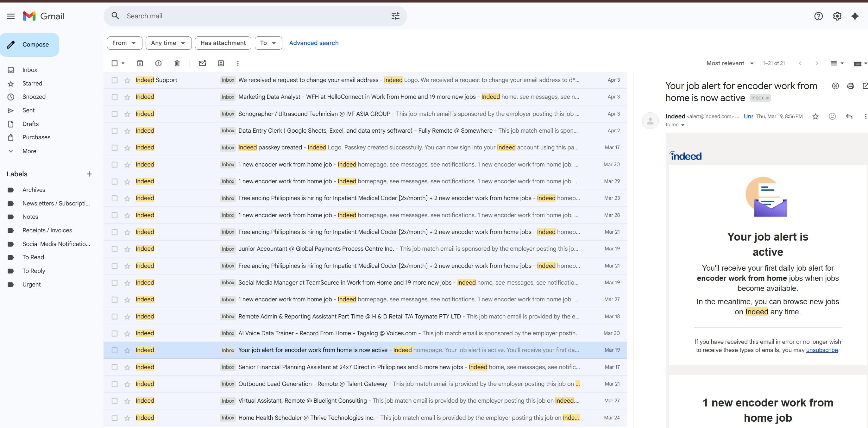Close the reading pane email
This screenshot has height=428, width=868.
[x=835, y=86]
